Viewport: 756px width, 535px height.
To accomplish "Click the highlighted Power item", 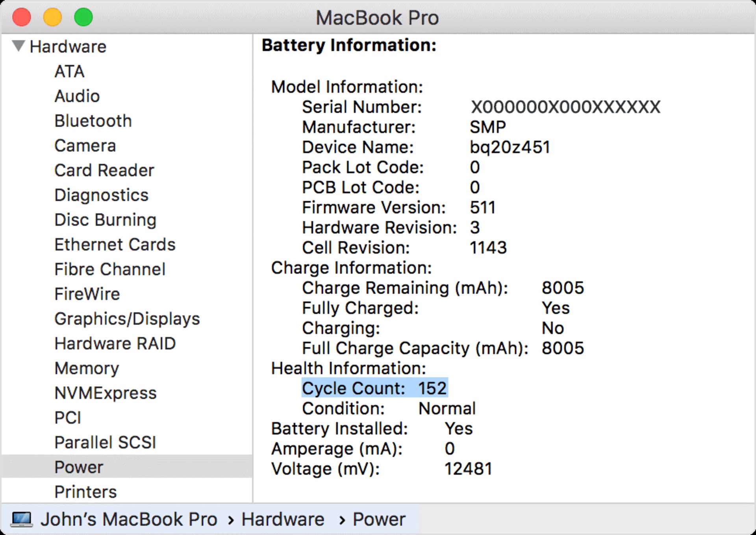I will pyautogui.click(x=79, y=467).
